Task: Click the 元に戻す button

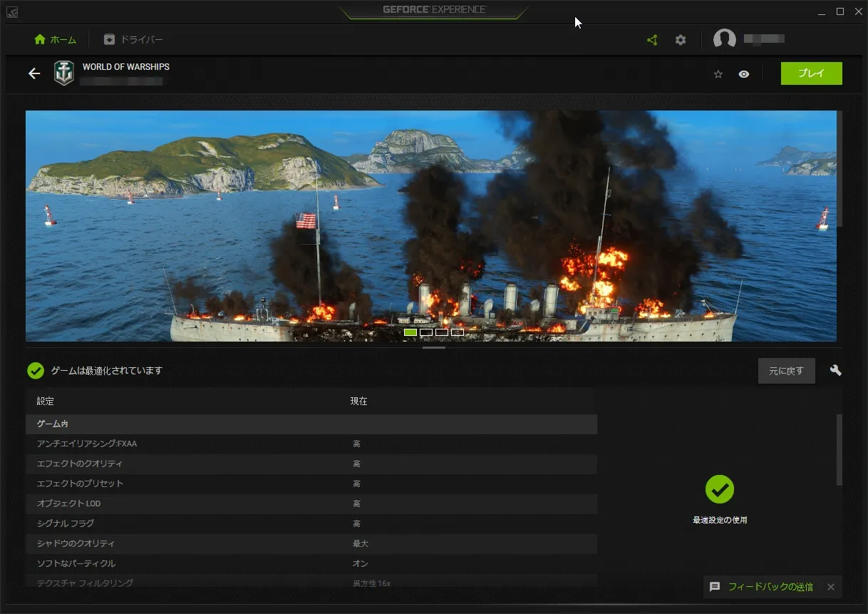Action: [x=787, y=371]
